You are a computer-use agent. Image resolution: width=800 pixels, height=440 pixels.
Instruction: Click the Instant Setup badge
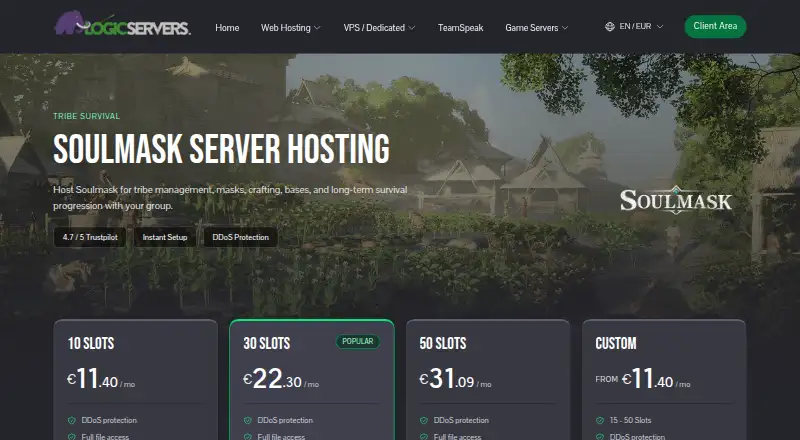click(165, 237)
